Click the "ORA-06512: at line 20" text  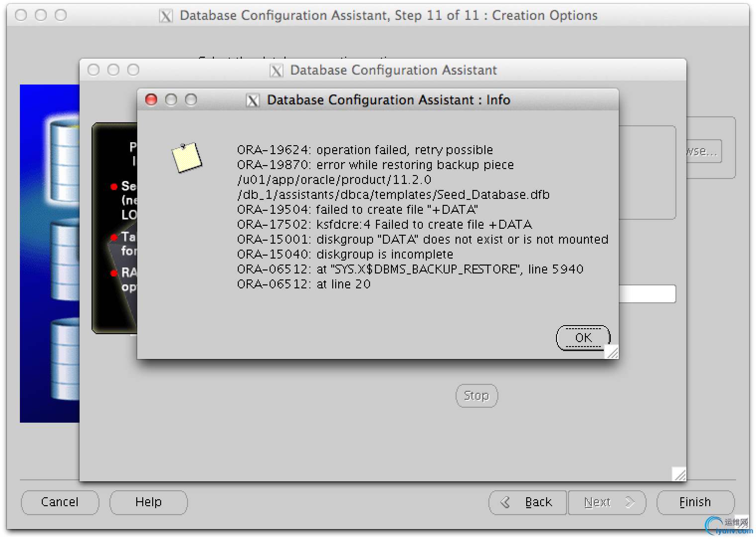[304, 284]
